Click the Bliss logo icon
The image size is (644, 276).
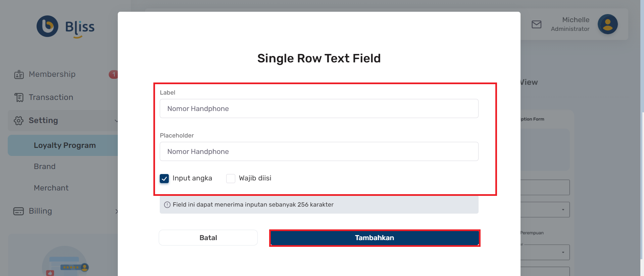tap(47, 26)
